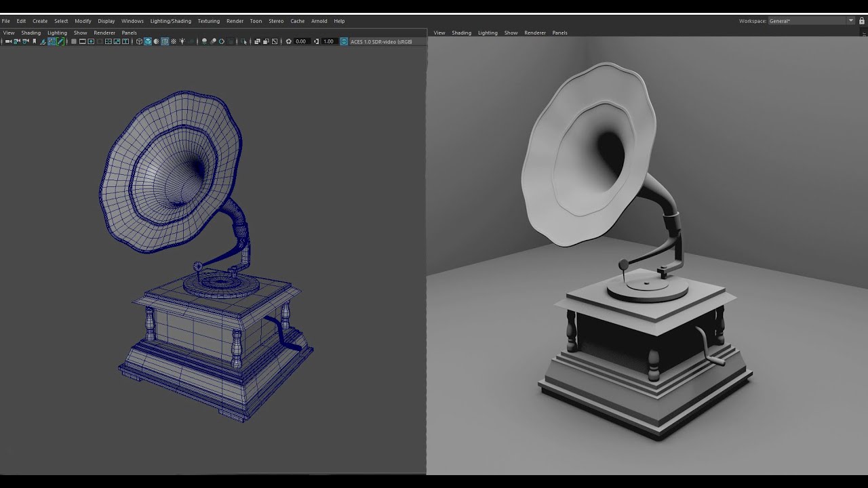Open the Create menu
Image resolution: width=868 pixels, height=488 pixels.
coord(40,21)
